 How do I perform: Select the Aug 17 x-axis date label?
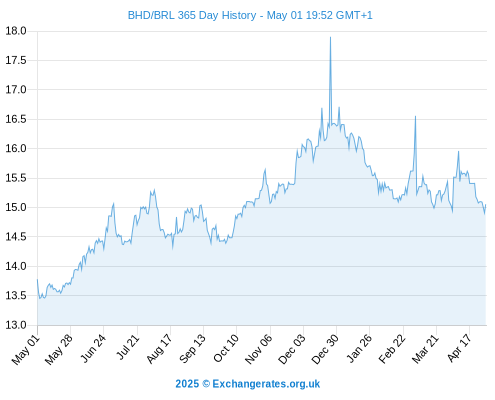click(x=159, y=349)
